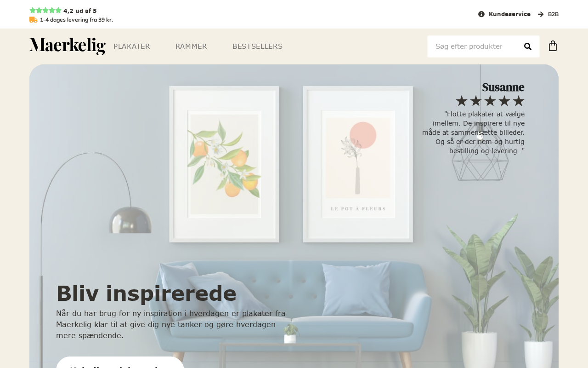Open the Kundeservice link
The width and height of the screenshot is (588, 368).
point(509,14)
